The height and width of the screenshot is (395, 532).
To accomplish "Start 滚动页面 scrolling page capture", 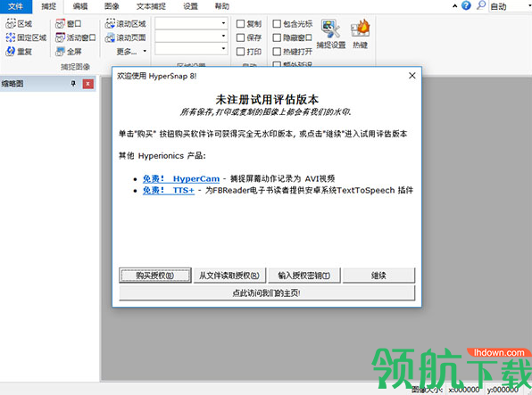I will [125, 37].
